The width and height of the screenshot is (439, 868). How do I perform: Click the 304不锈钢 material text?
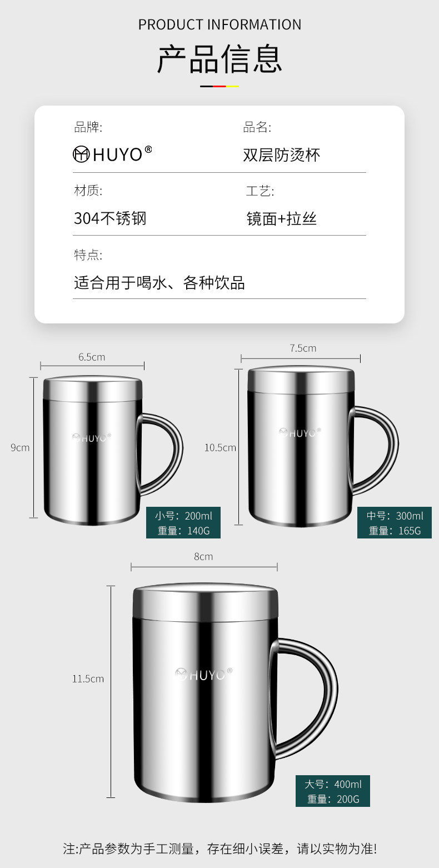tap(110, 218)
